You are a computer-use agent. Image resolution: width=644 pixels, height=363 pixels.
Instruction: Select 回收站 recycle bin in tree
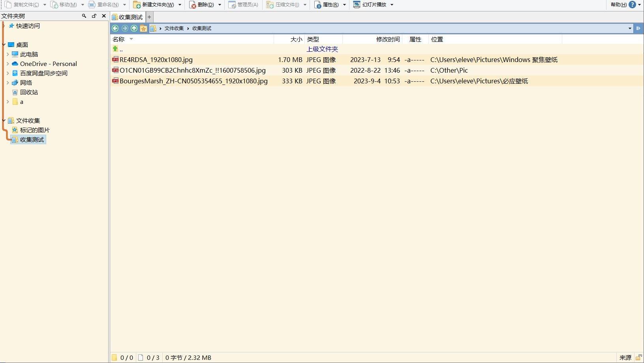(29, 92)
